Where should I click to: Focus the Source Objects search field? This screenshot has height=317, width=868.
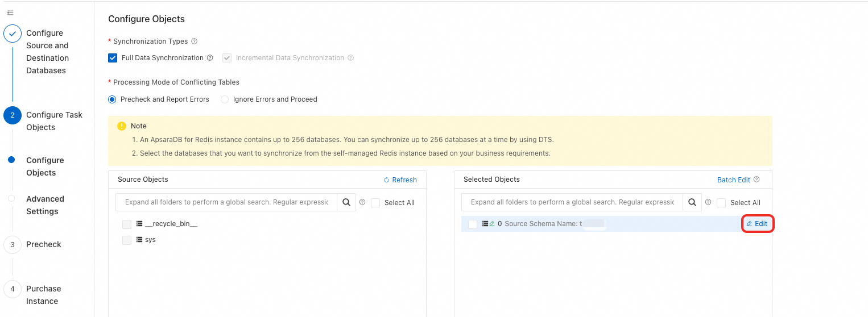226,202
